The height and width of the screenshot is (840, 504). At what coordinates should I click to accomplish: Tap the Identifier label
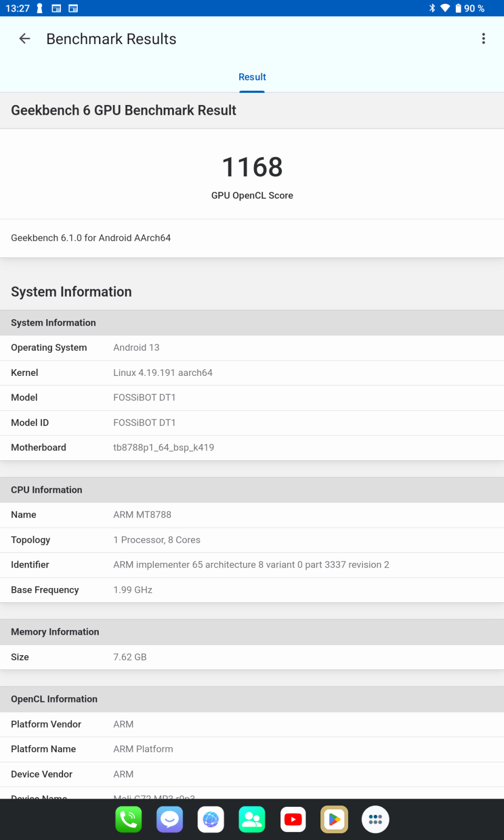click(30, 564)
